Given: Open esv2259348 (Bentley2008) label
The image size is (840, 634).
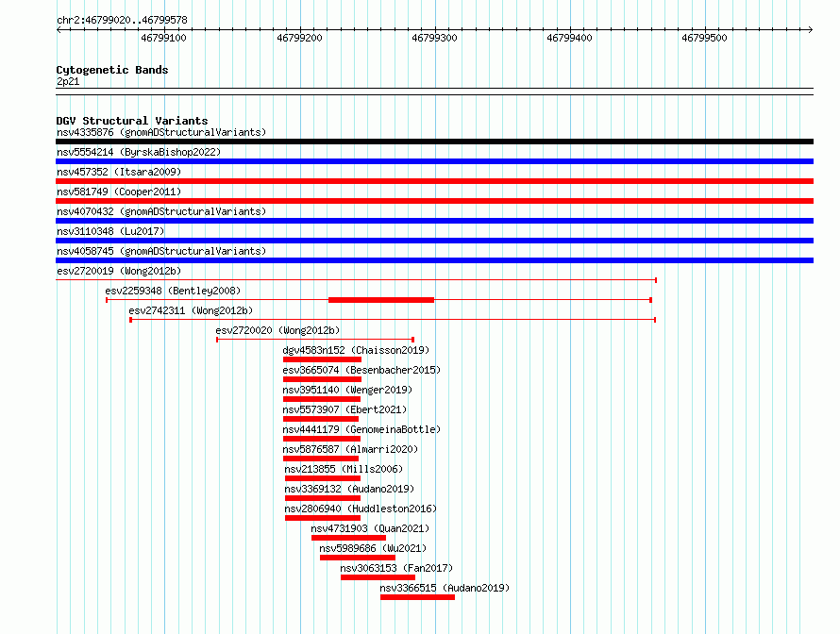Looking at the screenshot, I should tap(173, 291).
